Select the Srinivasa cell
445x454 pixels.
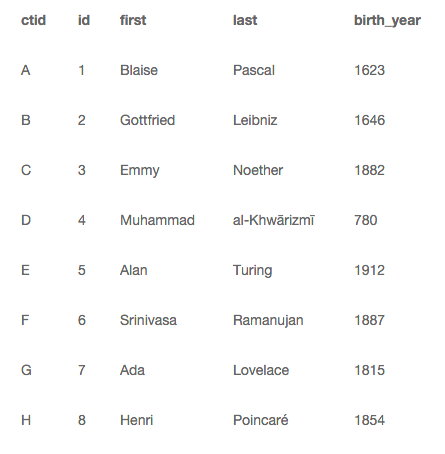[x=148, y=320]
